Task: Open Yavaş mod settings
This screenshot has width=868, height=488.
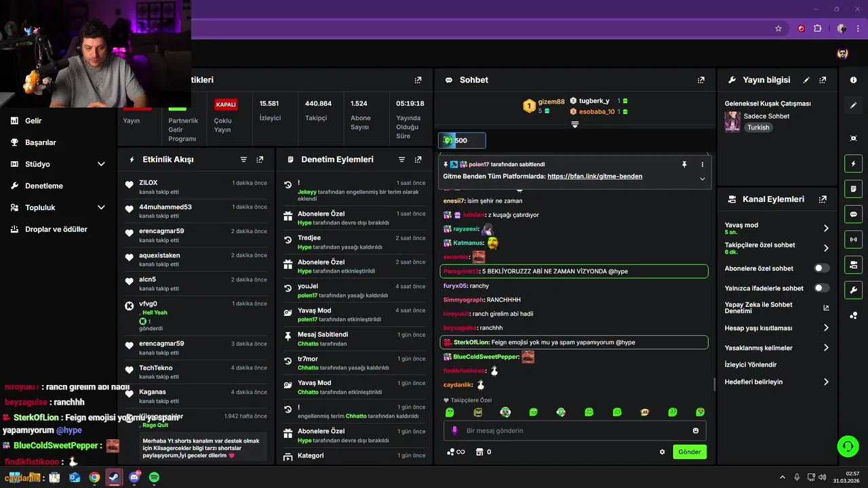Action: pos(777,228)
